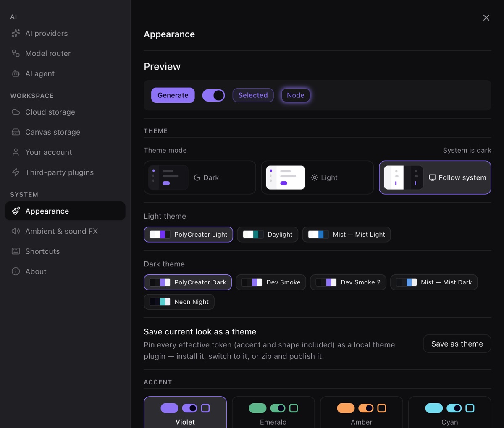Pick the Amber accent color
The height and width of the screenshot is (428, 504).
pos(362,412)
